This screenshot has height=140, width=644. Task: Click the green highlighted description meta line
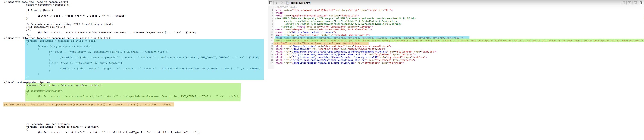pyautogui.click(x=460, y=40)
